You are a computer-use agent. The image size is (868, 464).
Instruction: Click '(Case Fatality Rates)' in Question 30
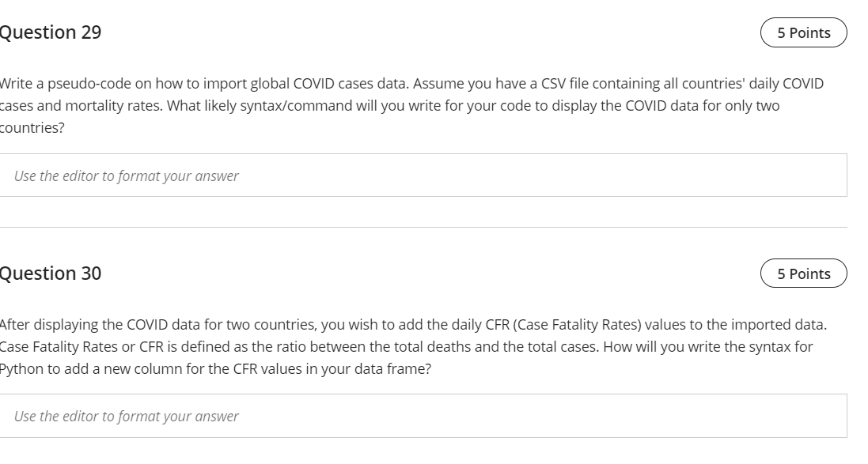577,325
